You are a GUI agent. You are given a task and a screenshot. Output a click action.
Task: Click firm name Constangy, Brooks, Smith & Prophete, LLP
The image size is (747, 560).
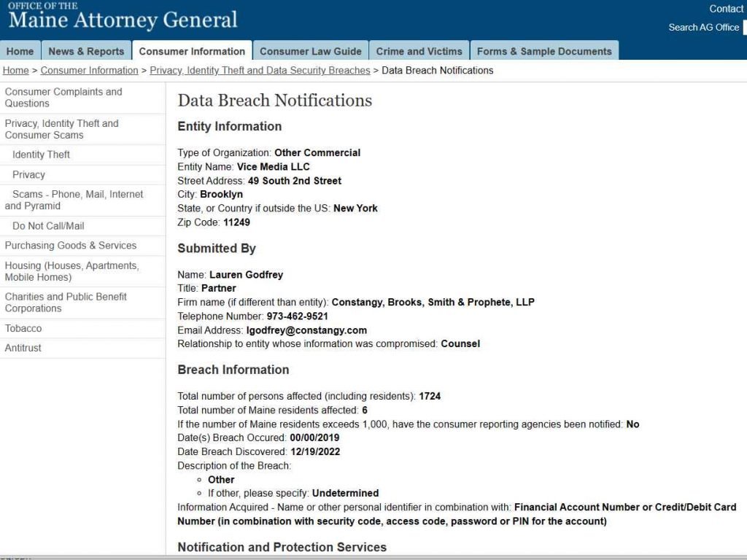433,303
